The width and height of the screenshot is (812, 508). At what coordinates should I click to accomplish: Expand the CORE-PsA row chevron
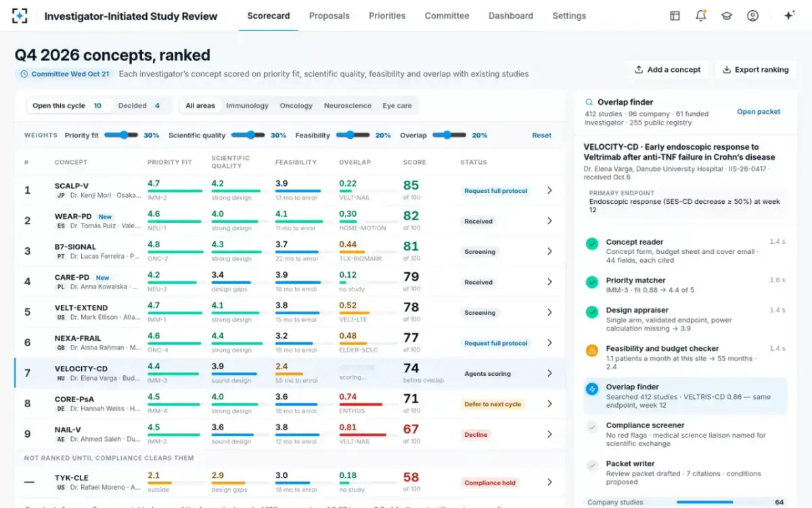[x=549, y=404]
